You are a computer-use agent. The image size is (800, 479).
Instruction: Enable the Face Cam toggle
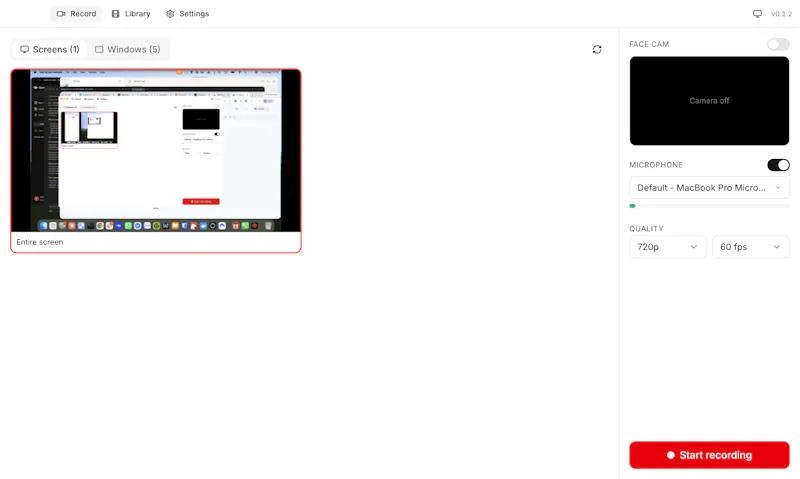[778, 44]
